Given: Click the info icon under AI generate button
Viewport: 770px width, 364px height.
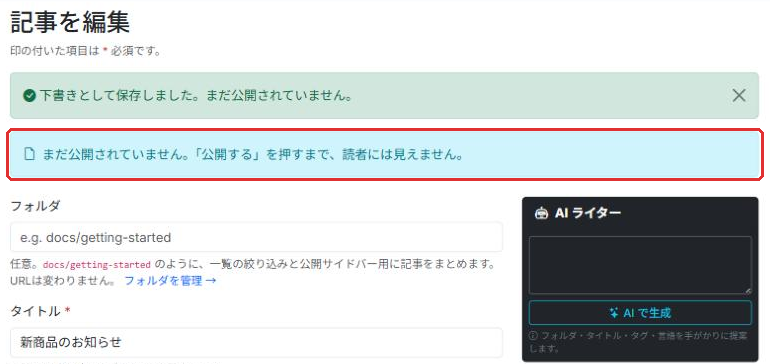Looking at the screenshot, I should click(x=533, y=336).
